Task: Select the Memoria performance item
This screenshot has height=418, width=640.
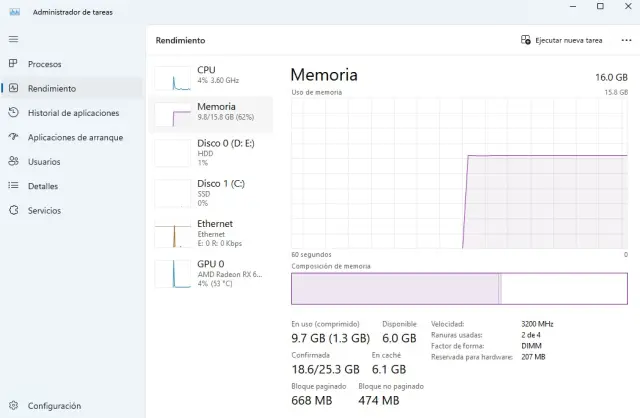Action: tap(211, 113)
